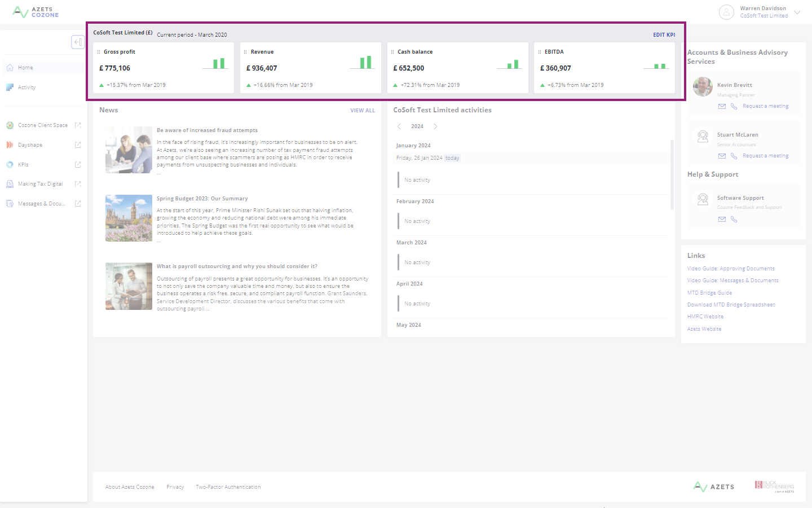Open the Spring Budget 2023 article thumbnail
812x508 pixels.
(x=129, y=218)
